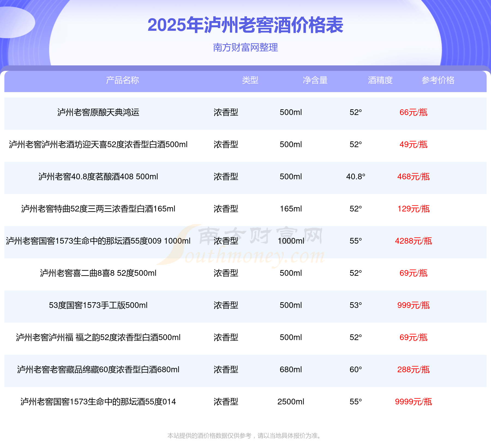
Task: Click the "66元/瓶" price
Action: click(x=414, y=112)
